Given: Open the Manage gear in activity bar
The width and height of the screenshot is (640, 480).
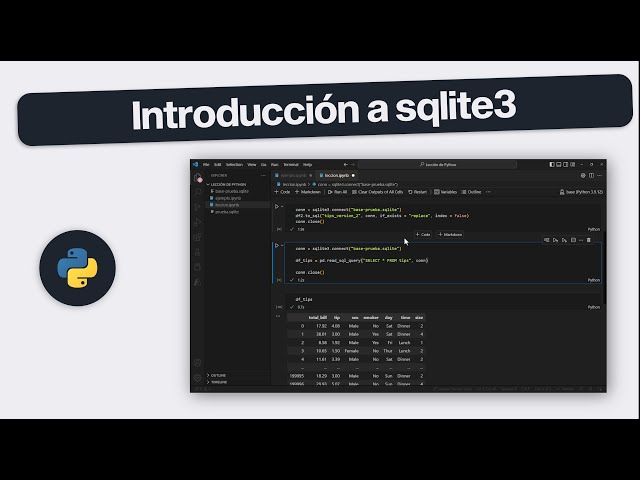Looking at the screenshot, I should tap(198, 378).
